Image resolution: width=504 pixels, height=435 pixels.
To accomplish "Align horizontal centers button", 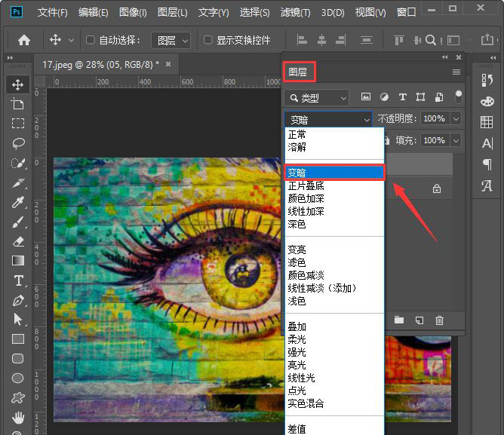I will (x=321, y=40).
